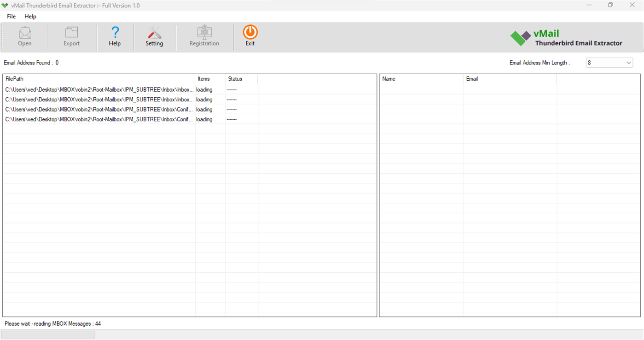Click the application icon in the title bar
Viewport: 644px width, 340px height.
coord(5,5)
